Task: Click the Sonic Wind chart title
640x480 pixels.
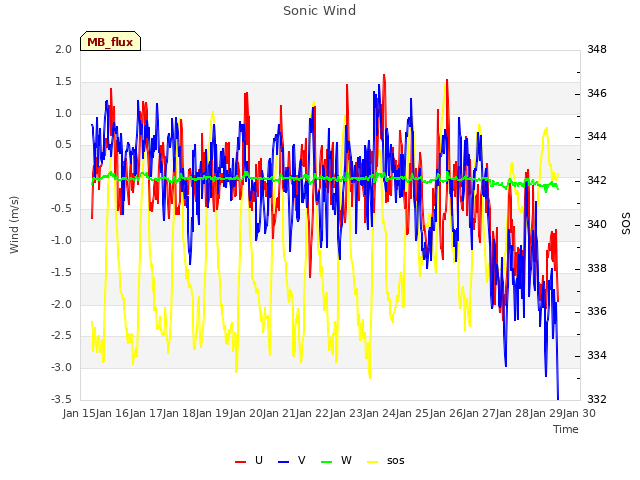Action: coord(319,10)
